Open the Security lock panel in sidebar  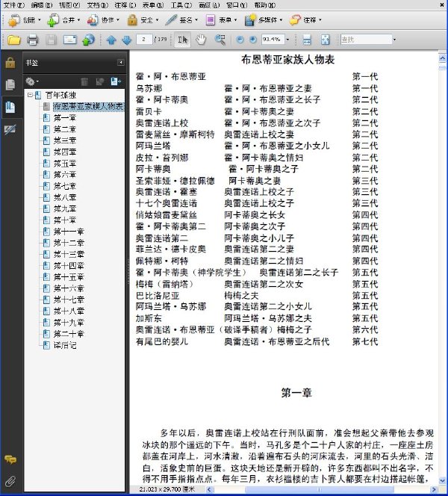10,63
